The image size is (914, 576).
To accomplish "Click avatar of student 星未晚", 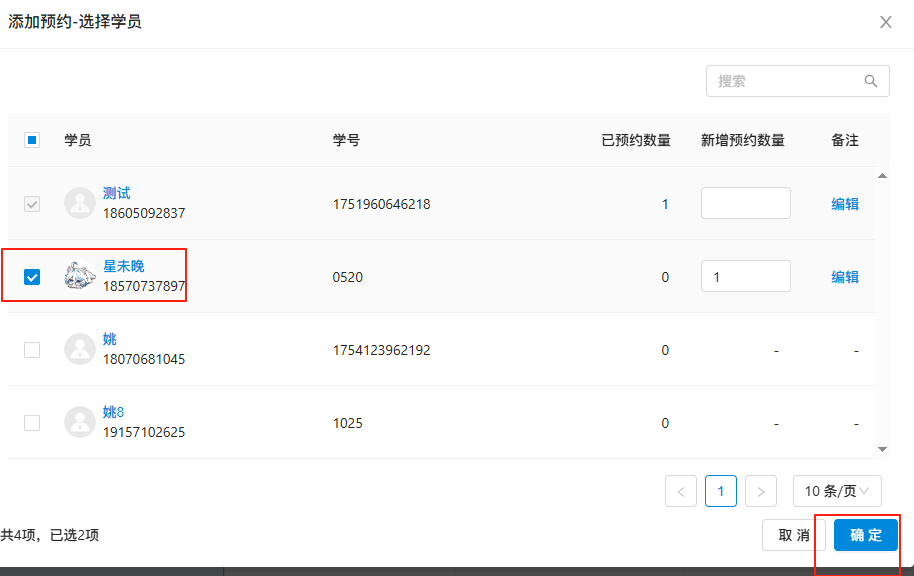I will 80,276.
